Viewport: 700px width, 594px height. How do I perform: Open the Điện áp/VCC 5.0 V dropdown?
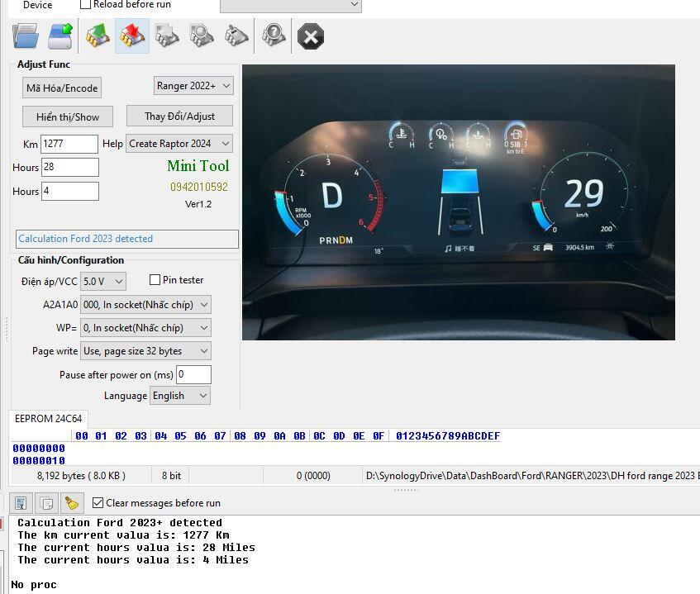click(x=103, y=281)
